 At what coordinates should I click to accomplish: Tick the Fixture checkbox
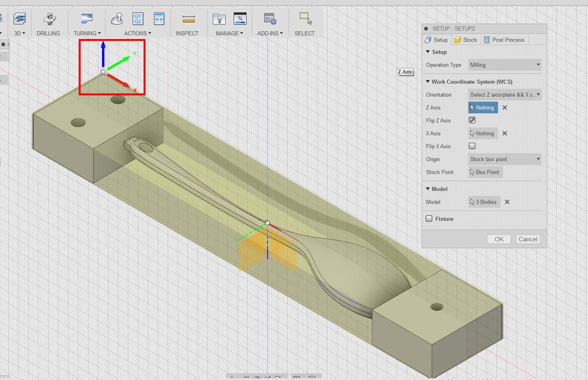pos(429,219)
